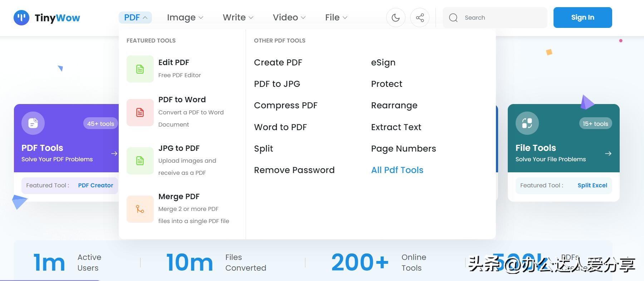
Task: Open All Pdf Tools link
Action: pos(397,170)
